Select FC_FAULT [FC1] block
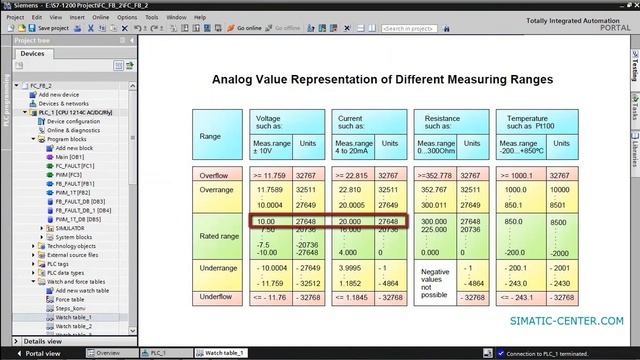Viewport: 640px width, 360px height. coord(75,166)
